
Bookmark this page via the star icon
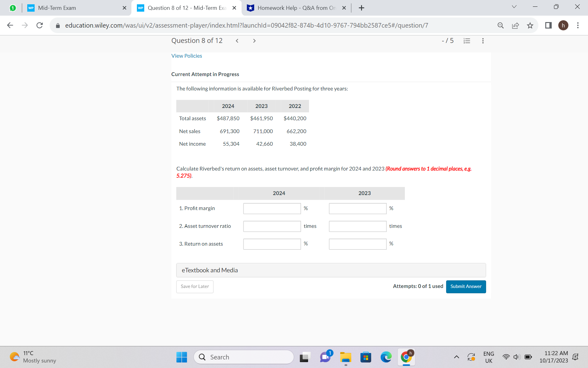click(530, 25)
